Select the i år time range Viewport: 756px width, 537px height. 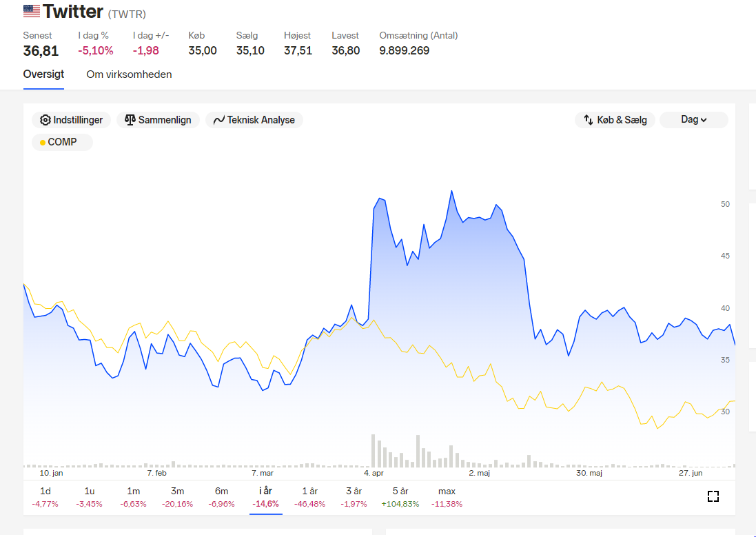click(265, 498)
